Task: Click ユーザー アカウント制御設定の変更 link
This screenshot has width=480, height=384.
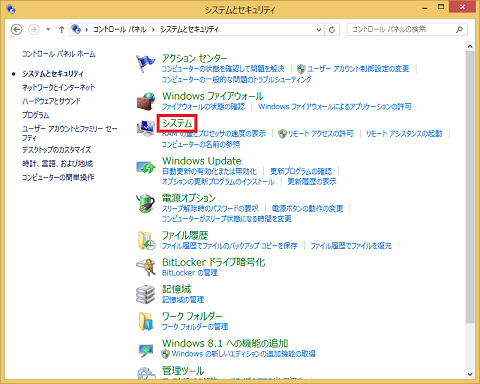Action: 358,69
